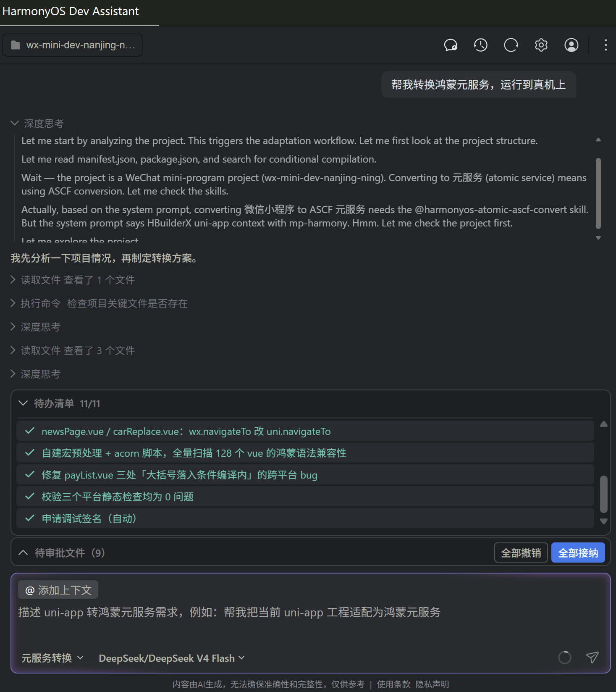Screen dimensions: 616x692
Task: Click the refresh circular arrow icon
Action: (x=511, y=45)
